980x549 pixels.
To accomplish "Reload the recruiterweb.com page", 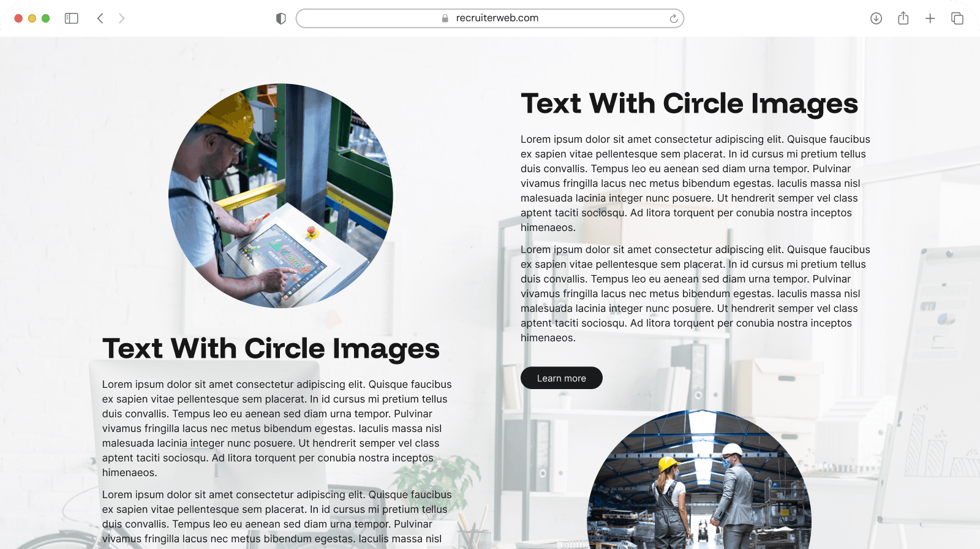I will [673, 18].
